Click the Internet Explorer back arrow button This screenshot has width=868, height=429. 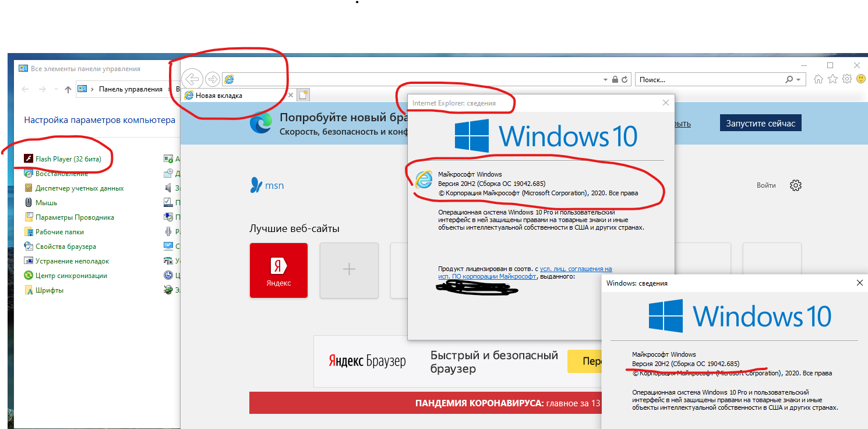[x=192, y=79]
